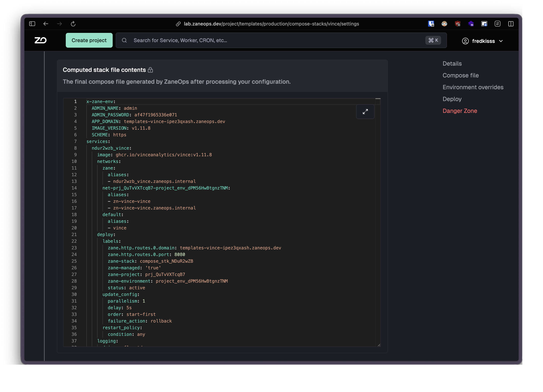Click the image ghcr.io/vinceanalytics/vince line

click(154, 155)
